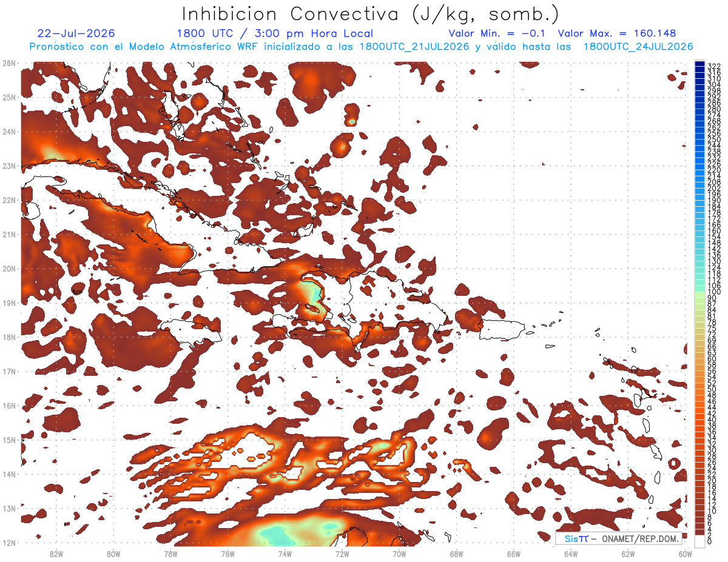The width and height of the screenshot is (728, 562).
Task: Click the 26N latitude label
Action: point(9,63)
